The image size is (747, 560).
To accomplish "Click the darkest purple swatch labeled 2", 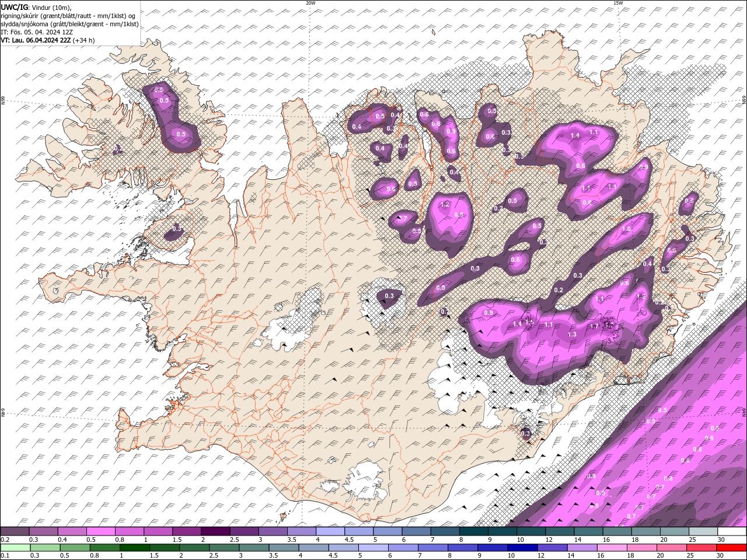I will point(215,531).
